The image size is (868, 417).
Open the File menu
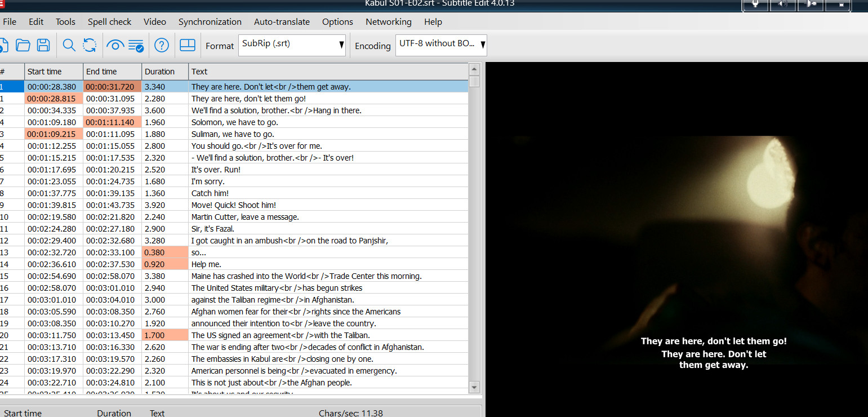(10, 21)
